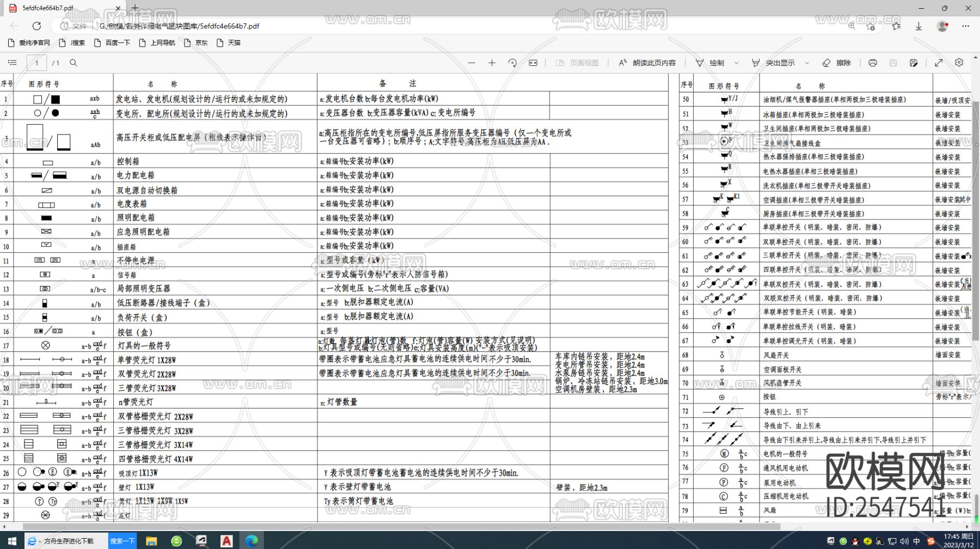Viewport: 980px width, 549px height.
Task: Expand the 突出显示 color dropdown arrow
Action: pyautogui.click(x=807, y=63)
